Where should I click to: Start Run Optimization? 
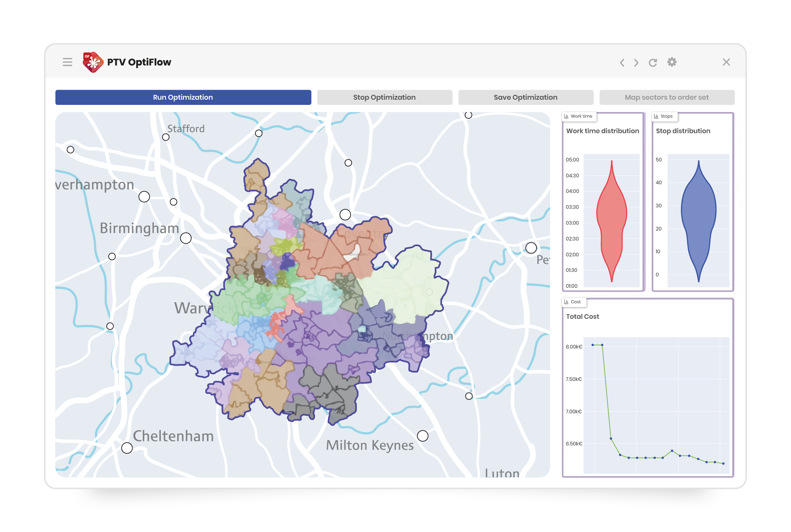[x=183, y=97]
